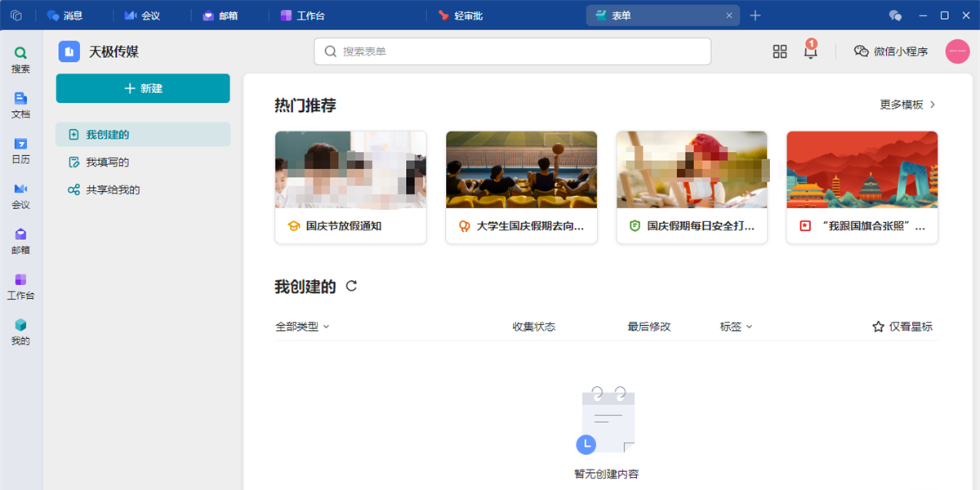Open 微信小程序 link
The image size is (980, 490).
(x=891, y=51)
